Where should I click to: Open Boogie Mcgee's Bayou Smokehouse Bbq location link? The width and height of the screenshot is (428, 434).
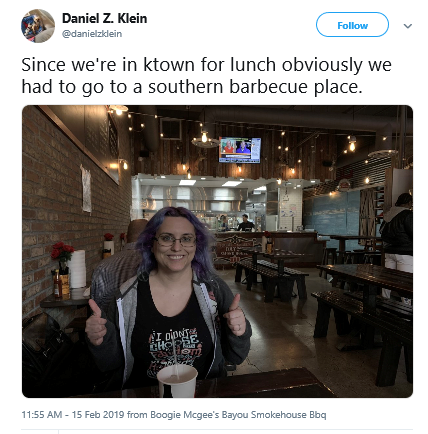point(238,415)
